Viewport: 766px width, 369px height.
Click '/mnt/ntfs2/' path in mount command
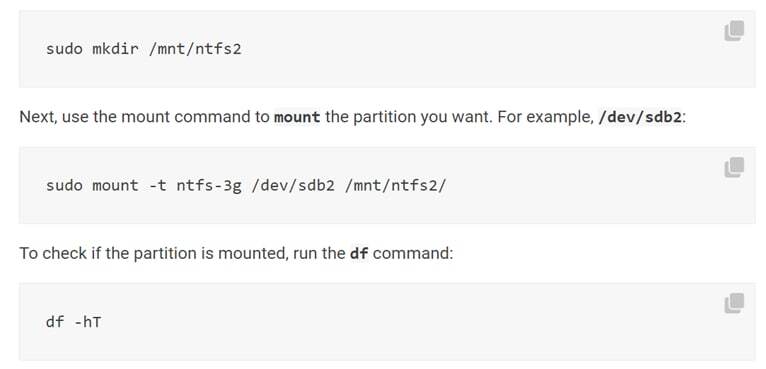click(395, 186)
